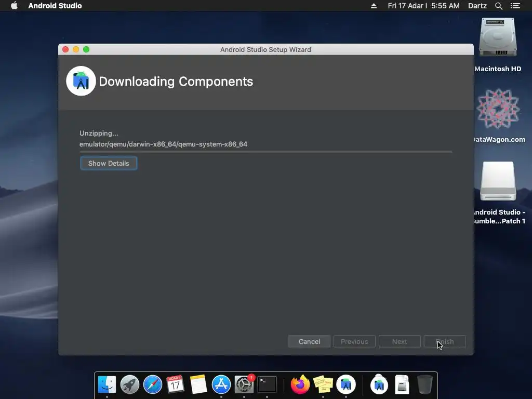
Task: Click the disabled Previous button
Action: tap(354, 341)
